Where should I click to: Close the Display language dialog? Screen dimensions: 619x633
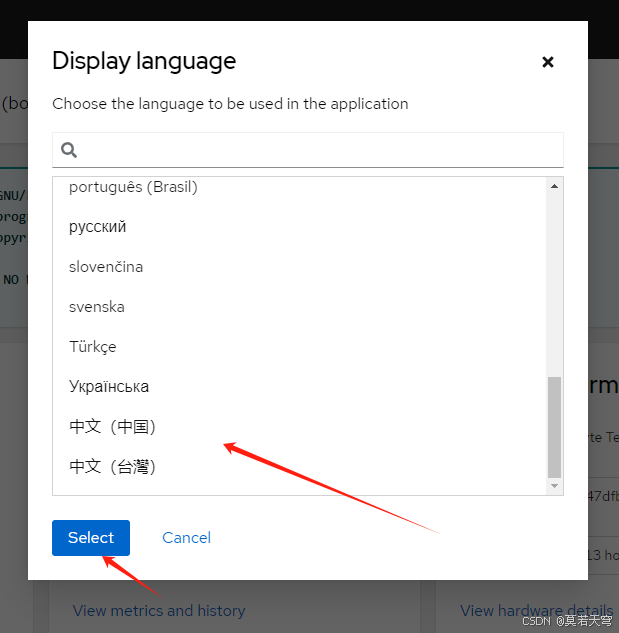[548, 62]
